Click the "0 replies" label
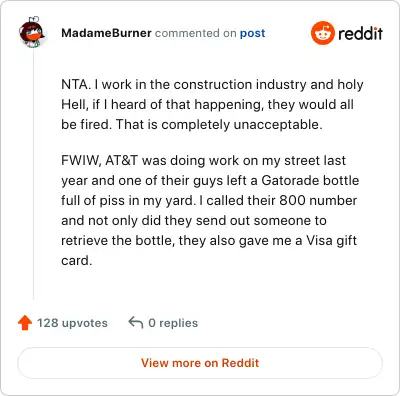The width and height of the screenshot is (400, 396). pyautogui.click(x=173, y=323)
